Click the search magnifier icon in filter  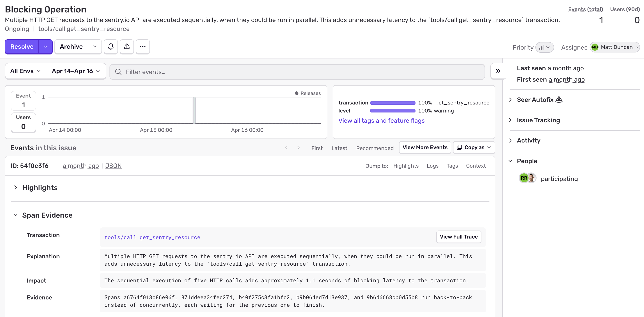118,72
